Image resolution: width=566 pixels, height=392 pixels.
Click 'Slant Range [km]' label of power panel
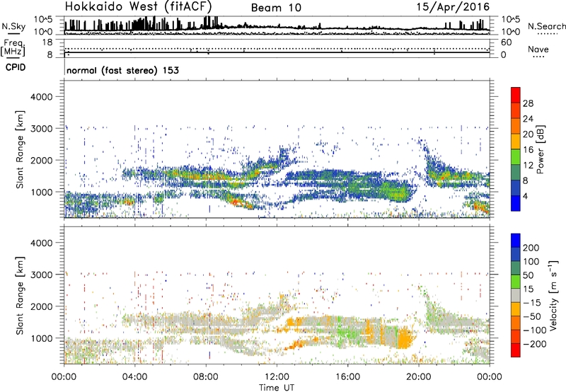20,149
